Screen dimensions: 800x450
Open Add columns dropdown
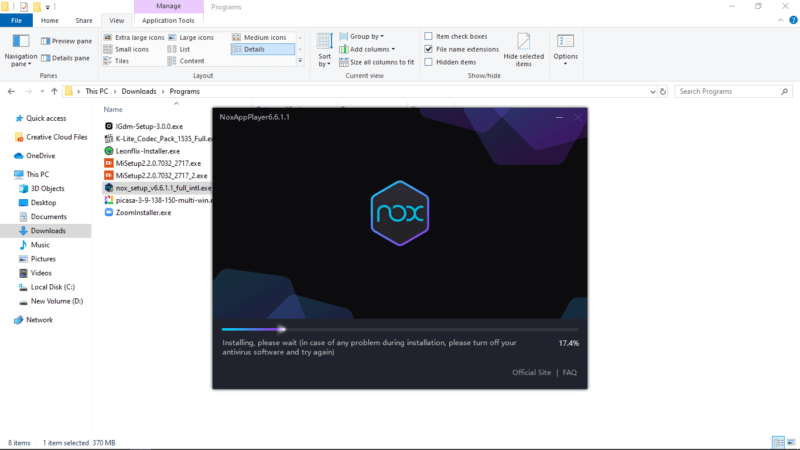[367, 49]
